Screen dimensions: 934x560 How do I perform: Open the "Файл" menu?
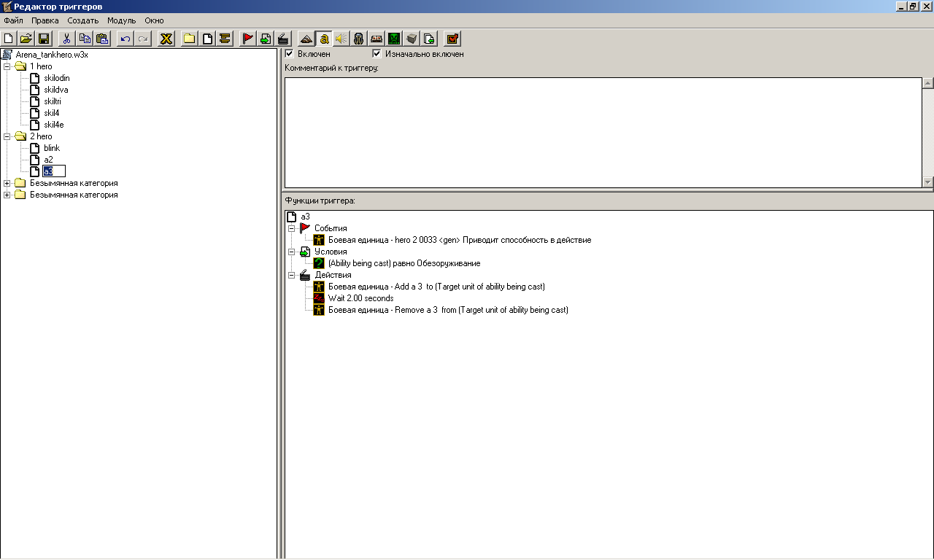[x=13, y=20]
